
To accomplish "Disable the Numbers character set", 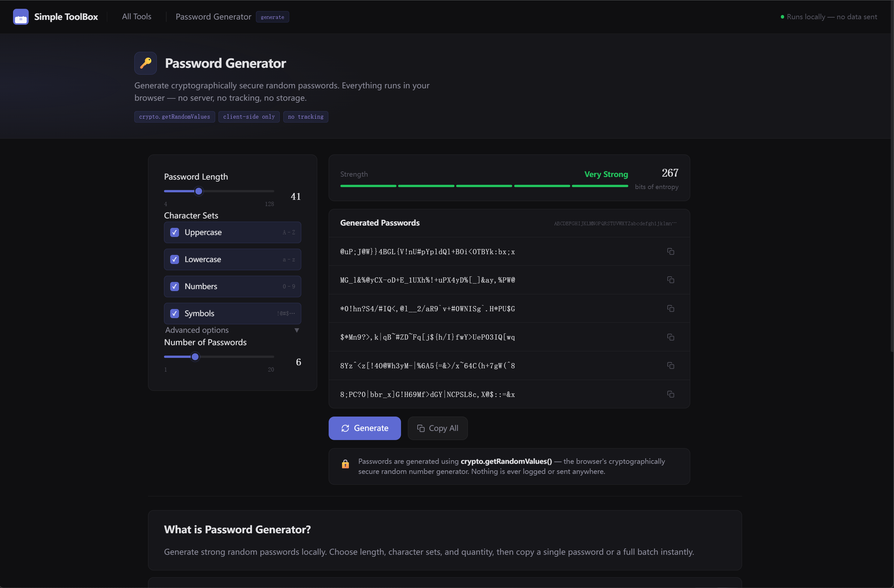I will (x=174, y=287).
